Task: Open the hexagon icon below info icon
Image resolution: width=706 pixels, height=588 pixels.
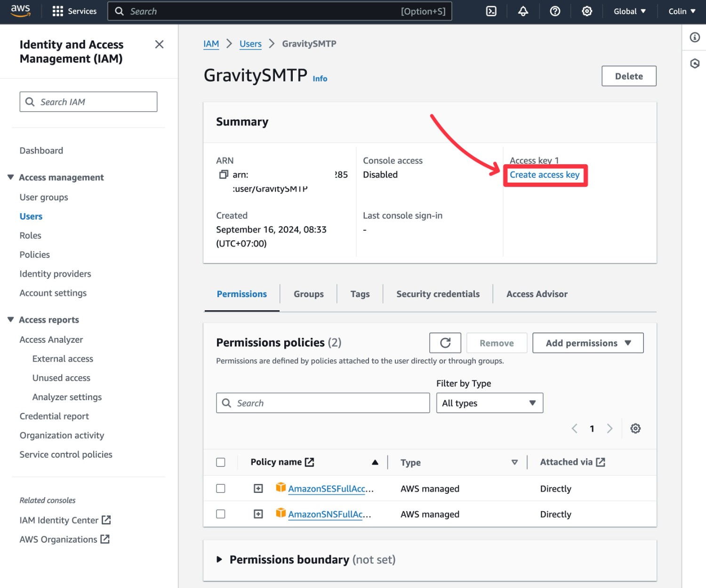Action: pos(695,64)
